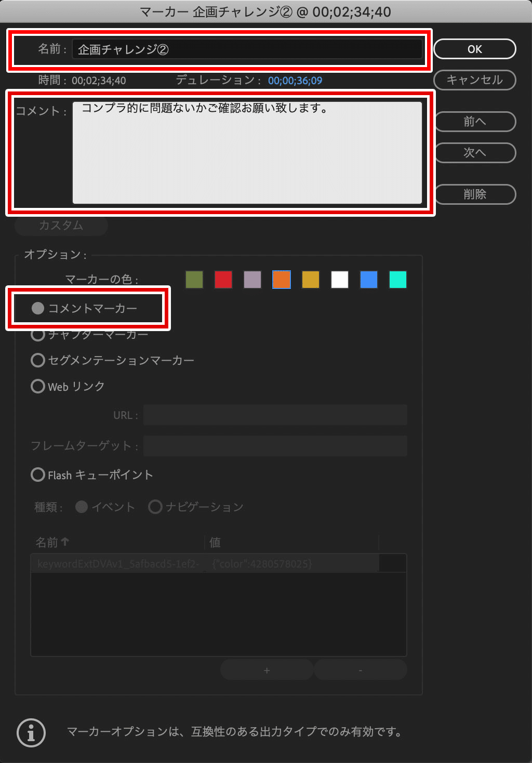Go to the previous marker with 前へ
532x763 pixels.
(x=474, y=122)
